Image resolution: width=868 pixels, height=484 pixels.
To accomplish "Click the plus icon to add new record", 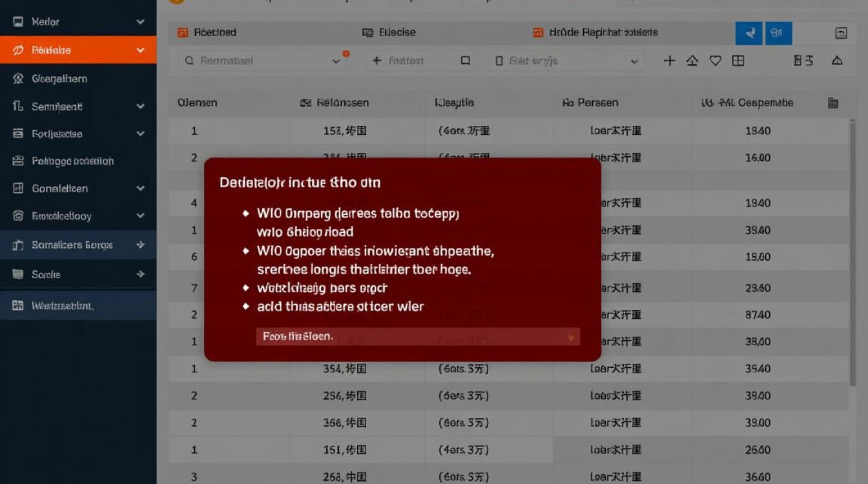I will (x=669, y=60).
